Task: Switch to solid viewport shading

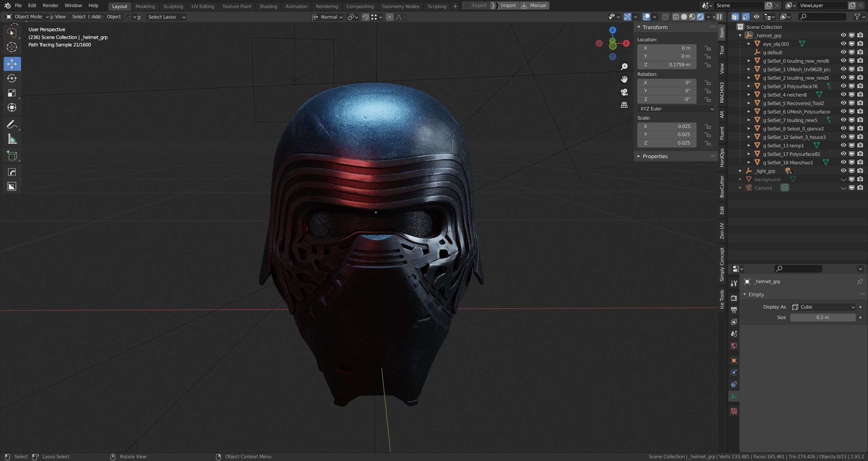Action: point(684,17)
